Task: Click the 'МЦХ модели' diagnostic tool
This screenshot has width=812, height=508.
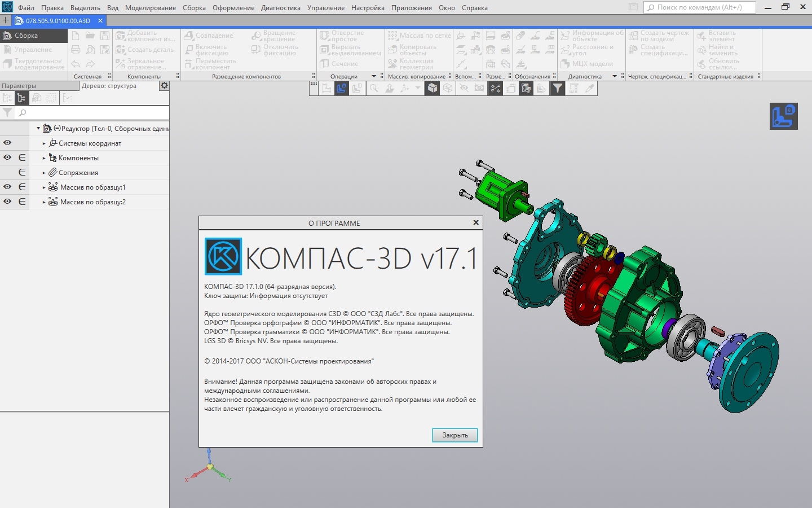Action: click(586, 64)
